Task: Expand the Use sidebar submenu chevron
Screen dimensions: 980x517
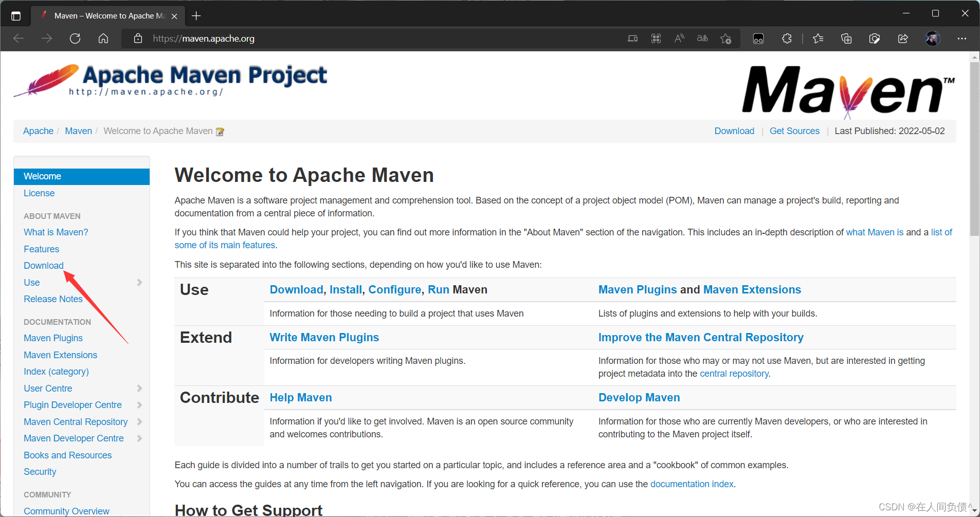Action: 139,282
